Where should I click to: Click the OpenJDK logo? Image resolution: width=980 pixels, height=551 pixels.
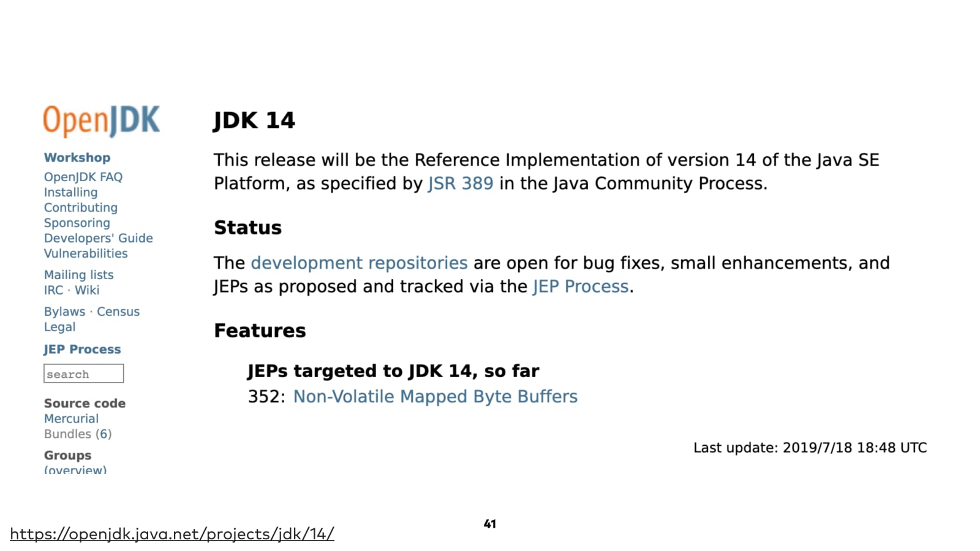point(102,121)
